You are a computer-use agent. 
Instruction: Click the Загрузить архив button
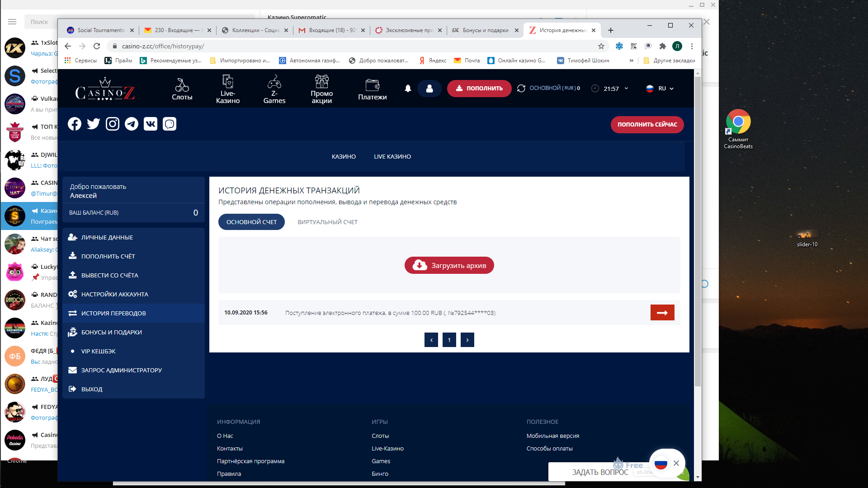click(449, 265)
